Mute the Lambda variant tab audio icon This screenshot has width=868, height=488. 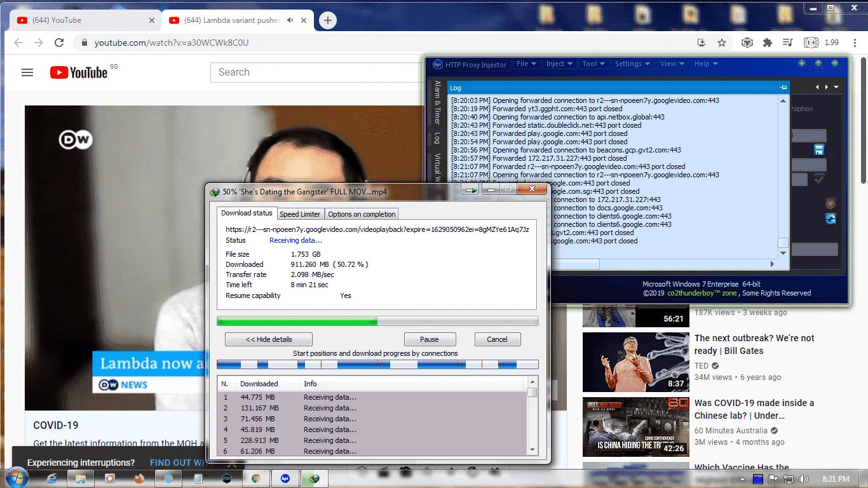[290, 20]
